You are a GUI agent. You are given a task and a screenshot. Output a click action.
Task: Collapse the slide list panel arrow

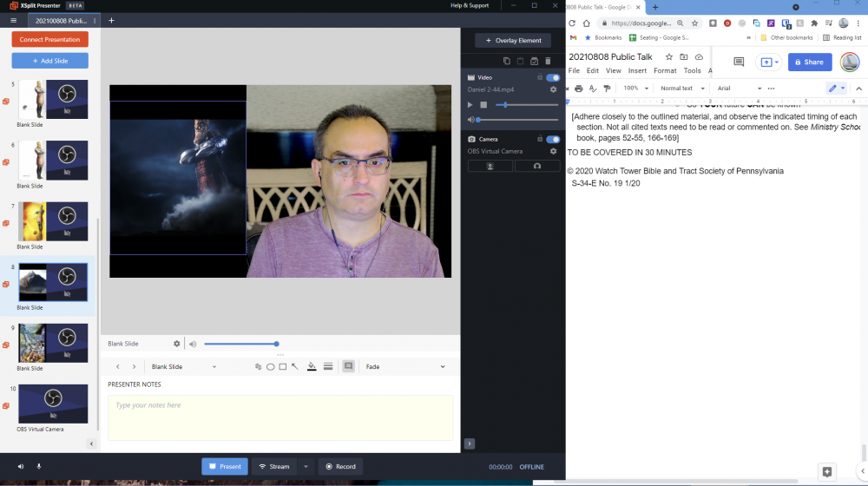91,444
